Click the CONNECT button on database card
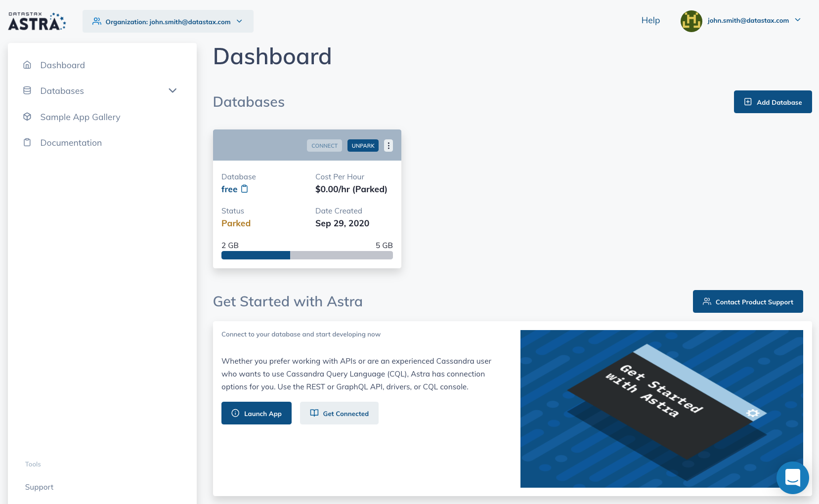The image size is (819, 504). point(324,146)
